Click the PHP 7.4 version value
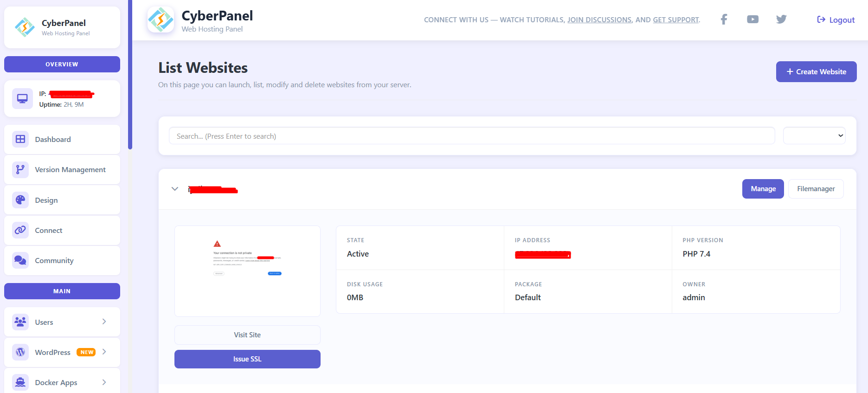Screen dimensions: 868x393 [x=696, y=254]
